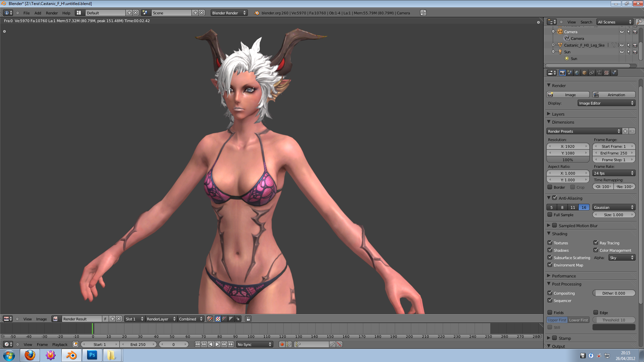Screen dimensions: 644x362
Task: Toggle selectability of Camera in outliner
Action: coord(629,32)
